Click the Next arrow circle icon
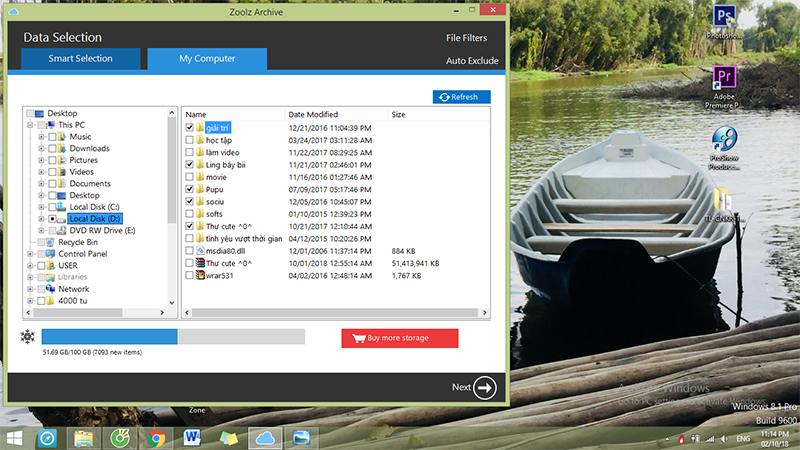This screenshot has height=450, width=800. (486, 388)
